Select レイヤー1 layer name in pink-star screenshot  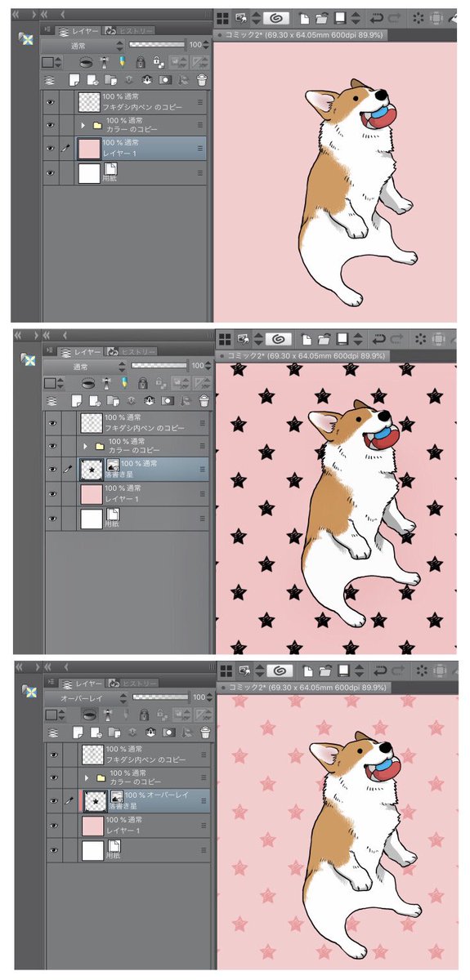click(x=125, y=830)
